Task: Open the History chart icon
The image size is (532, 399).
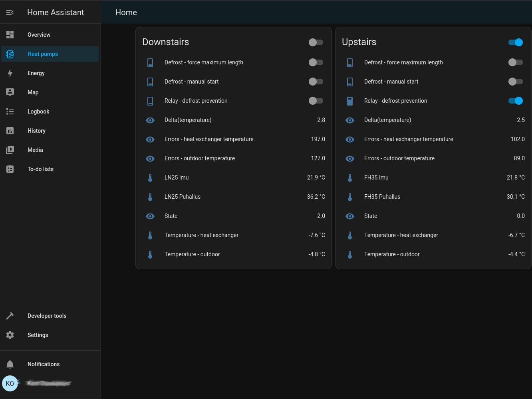Action: [x=10, y=131]
